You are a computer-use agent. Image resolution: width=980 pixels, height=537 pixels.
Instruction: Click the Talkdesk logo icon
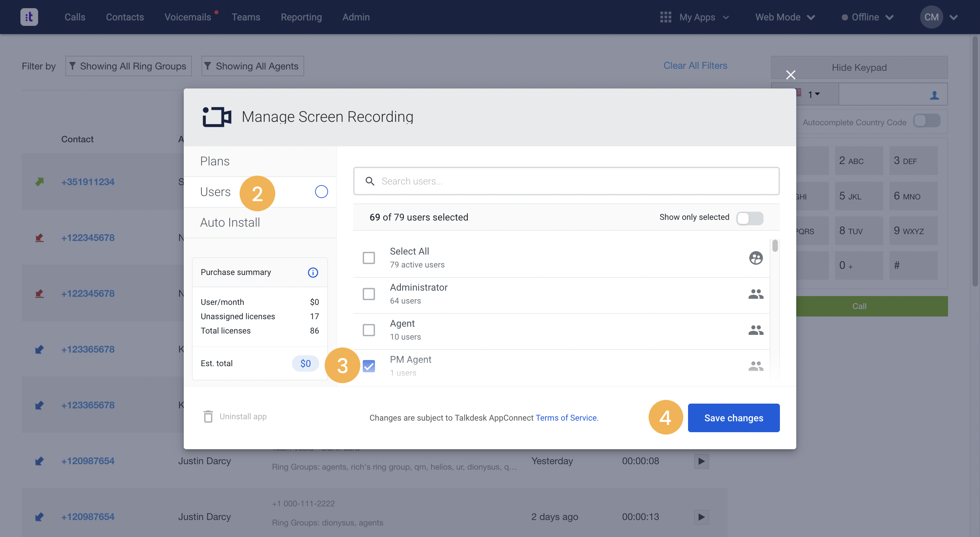(x=29, y=17)
